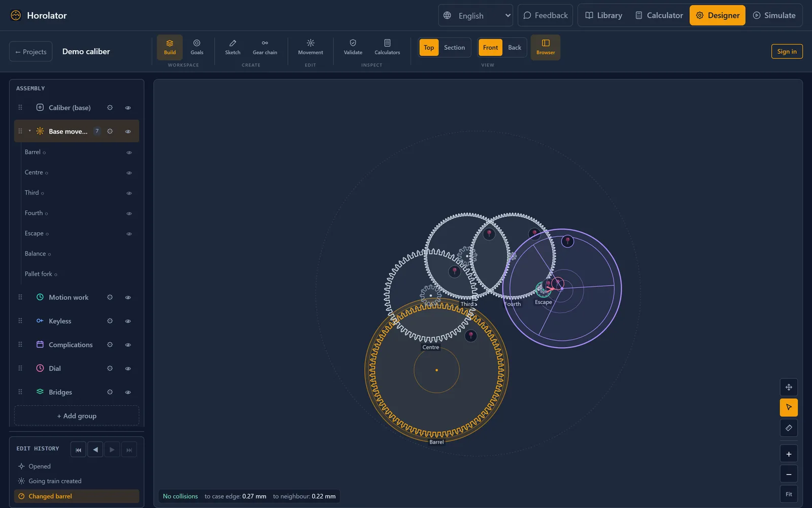Open the Sketch tool

(232, 47)
